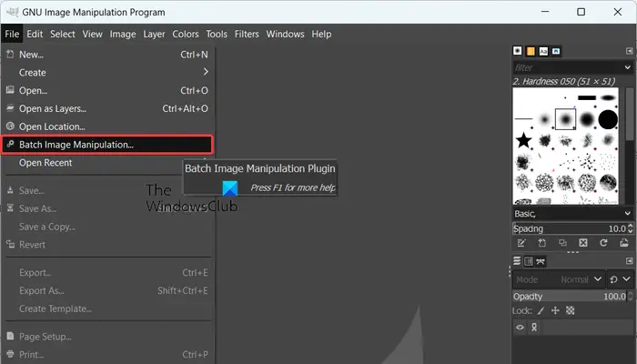Switch to the Paths tab
Screen dimensions: 637x364
(541, 261)
